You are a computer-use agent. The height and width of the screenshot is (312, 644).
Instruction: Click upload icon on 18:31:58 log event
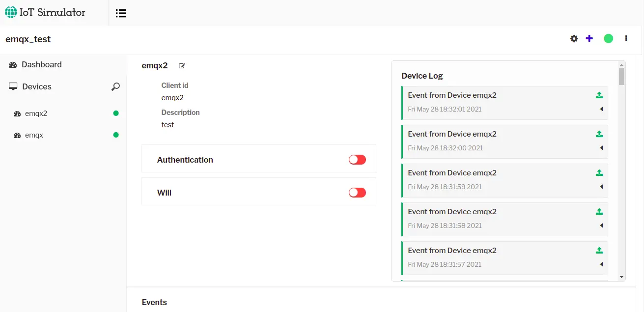tap(599, 212)
